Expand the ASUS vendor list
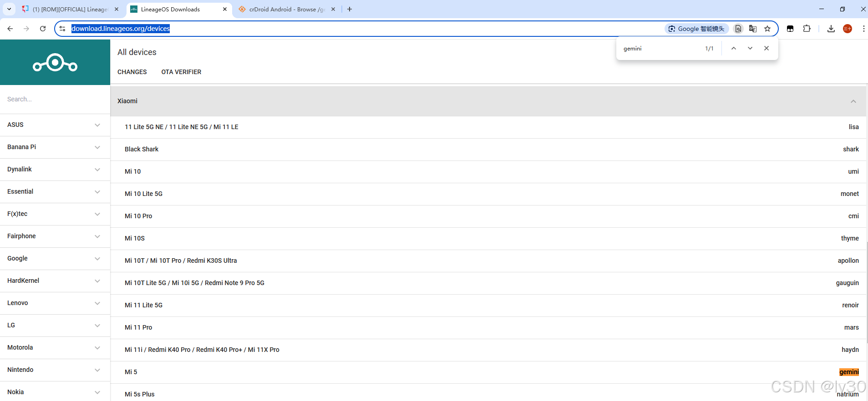 [55, 125]
